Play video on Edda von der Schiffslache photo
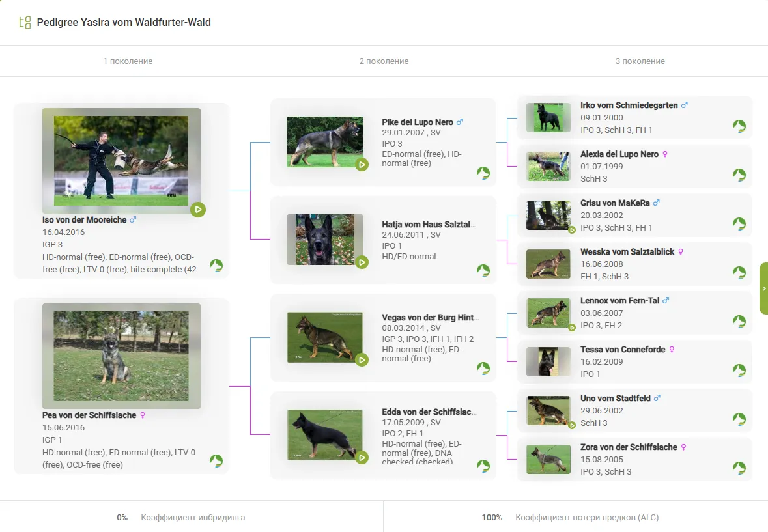768x532 pixels. pos(362,458)
